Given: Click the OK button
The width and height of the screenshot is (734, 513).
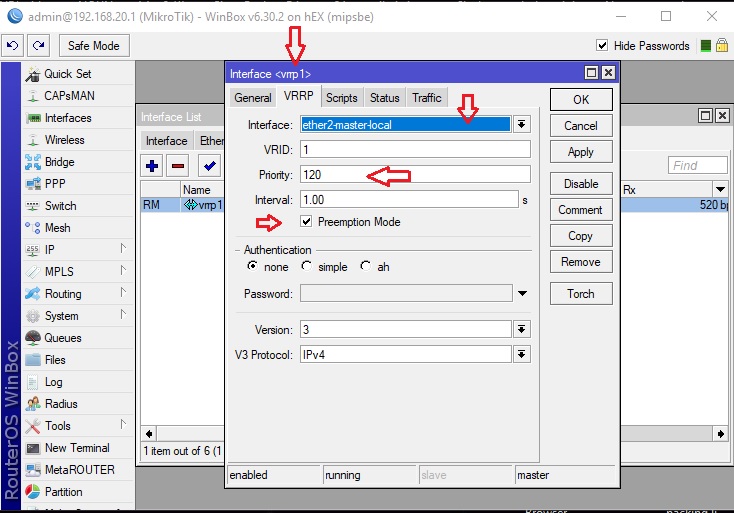Looking at the screenshot, I should (581, 100).
